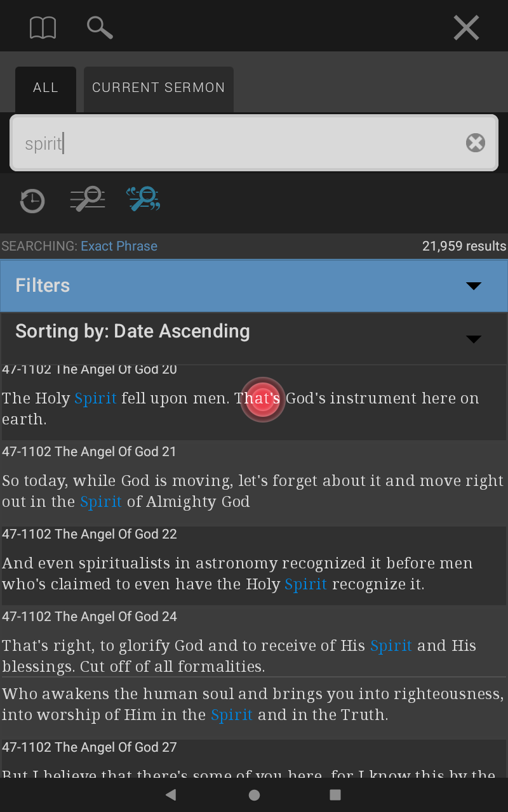Tap Android home navigation button
508x812 pixels.
(254, 795)
